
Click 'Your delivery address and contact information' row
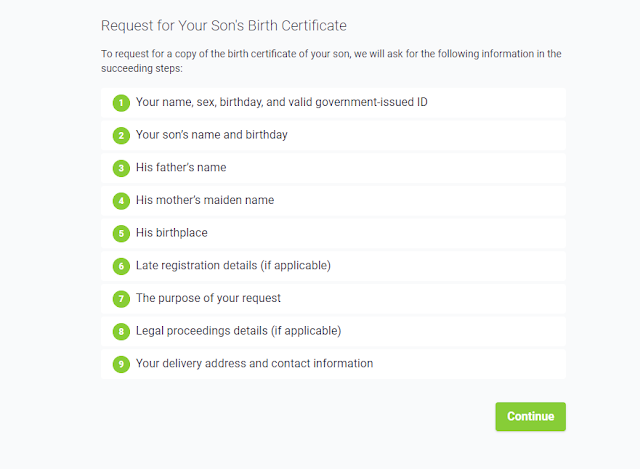tap(254, 363)
